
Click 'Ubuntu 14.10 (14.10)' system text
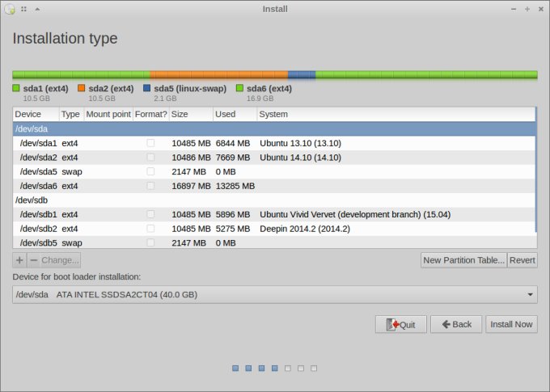coord(300,158)
